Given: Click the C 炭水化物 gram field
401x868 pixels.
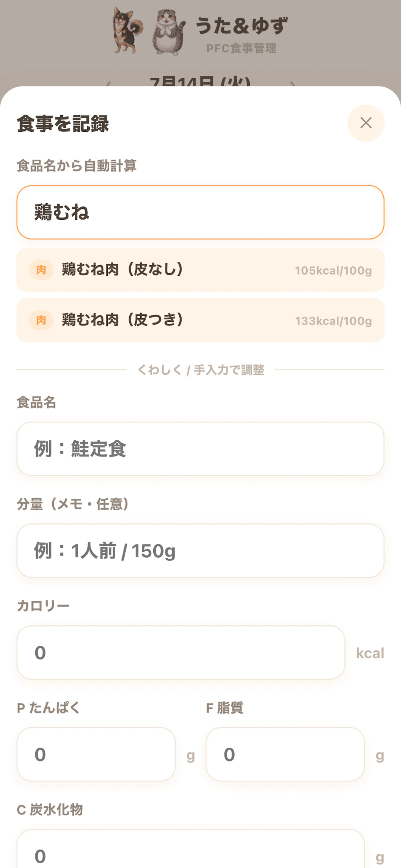Looking at the screenshot, I should 191,850.
